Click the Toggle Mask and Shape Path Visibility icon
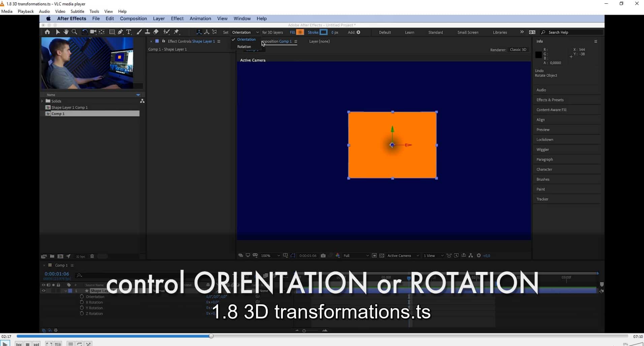Viewport: 644px width, 346px height. [293, 256]
